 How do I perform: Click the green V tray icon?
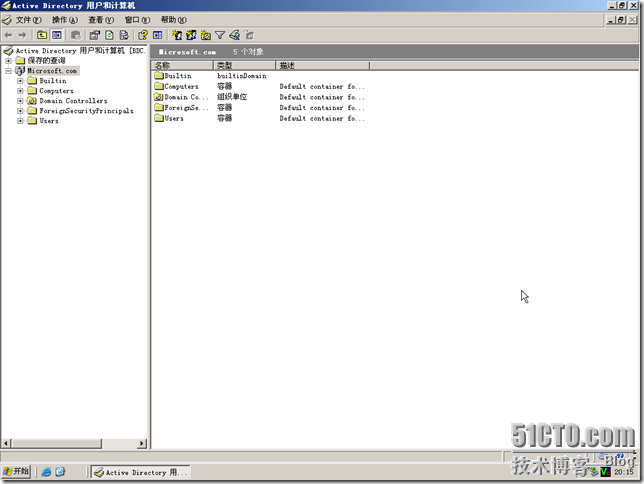tap(605, 472)
